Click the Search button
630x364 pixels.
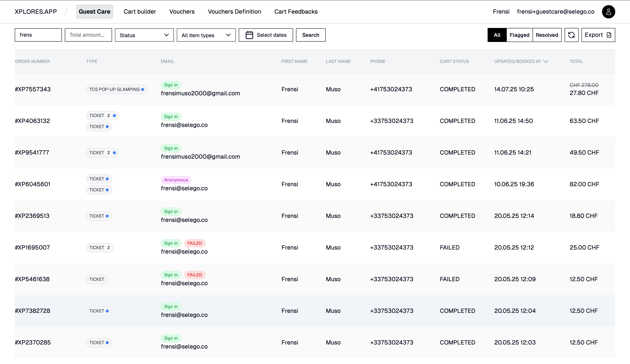(x=311, y=35)
